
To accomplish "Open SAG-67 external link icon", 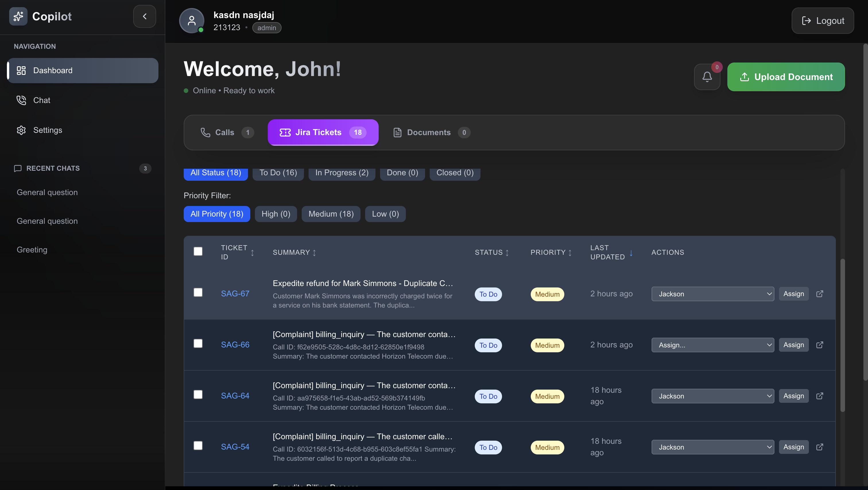I will pos(819,294).
